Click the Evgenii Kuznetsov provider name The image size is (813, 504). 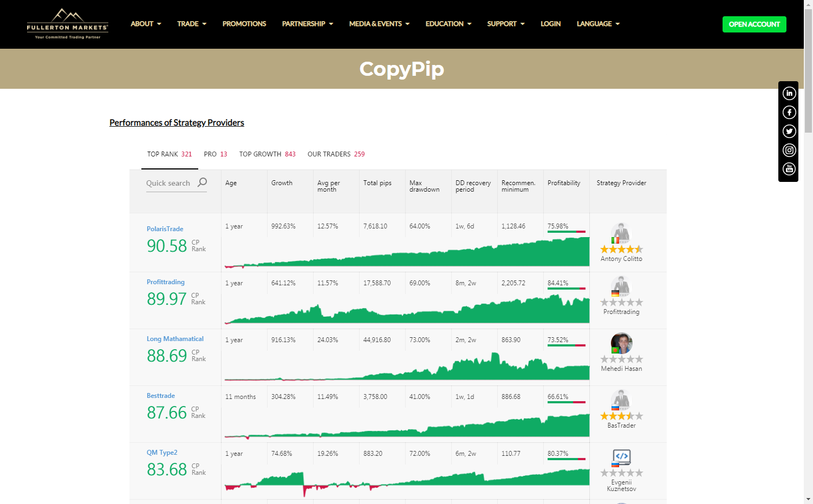click(621, 486)
